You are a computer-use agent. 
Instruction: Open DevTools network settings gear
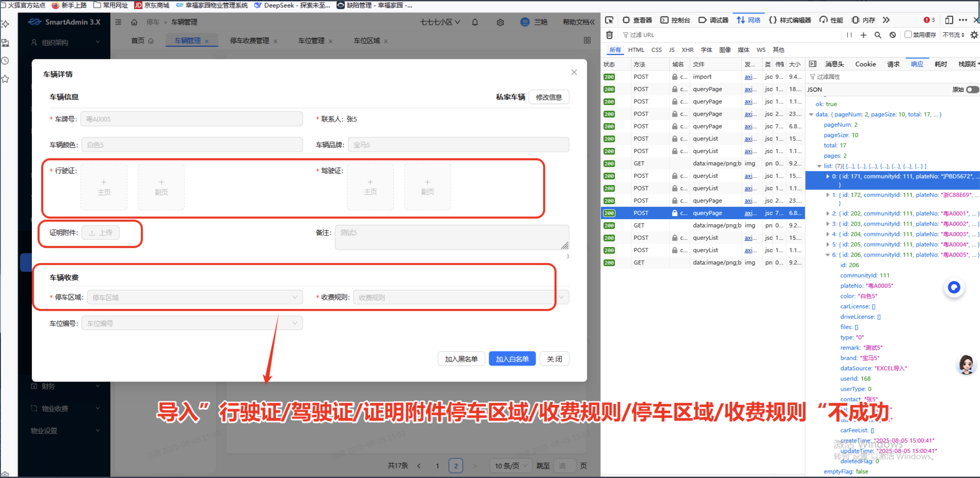coord(974,35)
